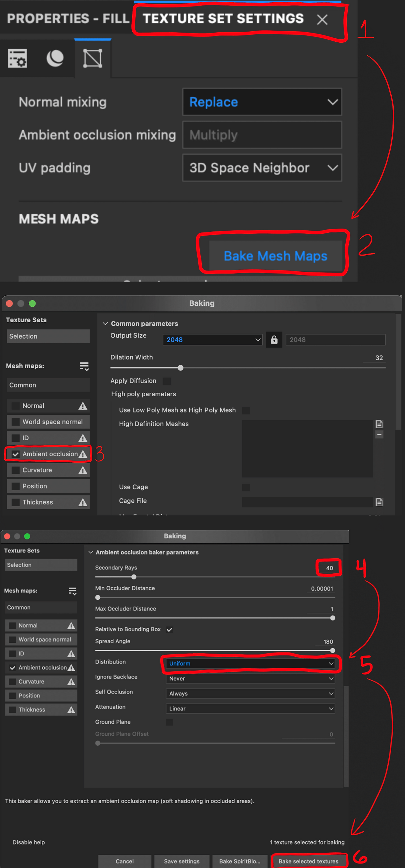Adjust the Dilation Width slider handle

tap(181, 368)
